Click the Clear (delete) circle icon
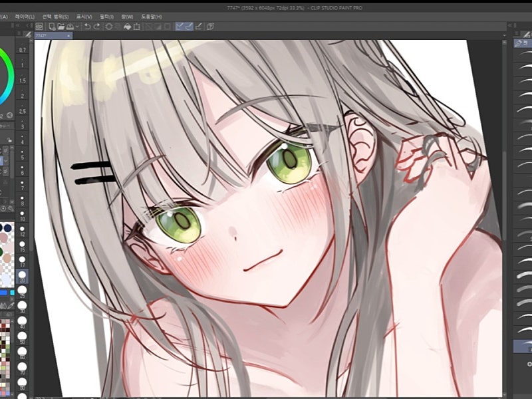Viewport: 532px width, 399px height. pos(109,27)
